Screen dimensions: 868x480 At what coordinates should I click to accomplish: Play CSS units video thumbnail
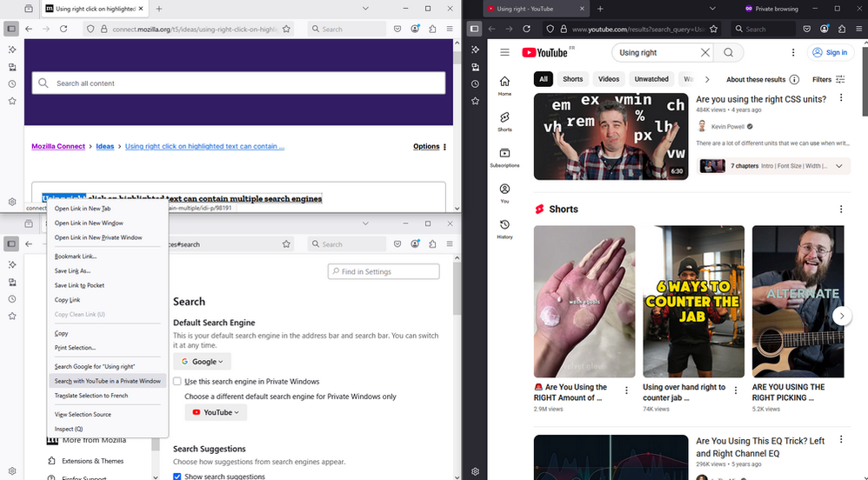point(611,137)
